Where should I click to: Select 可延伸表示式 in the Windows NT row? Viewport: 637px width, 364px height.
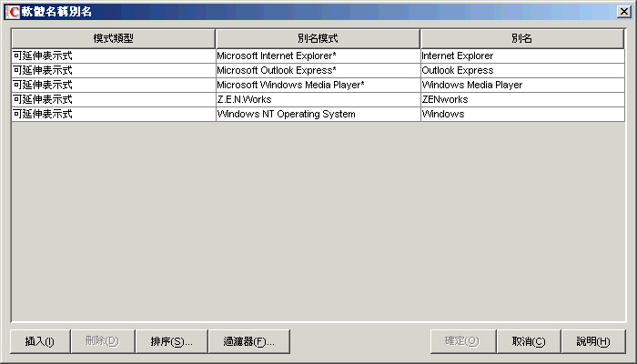pyautogui.click(x=114, y=114)
